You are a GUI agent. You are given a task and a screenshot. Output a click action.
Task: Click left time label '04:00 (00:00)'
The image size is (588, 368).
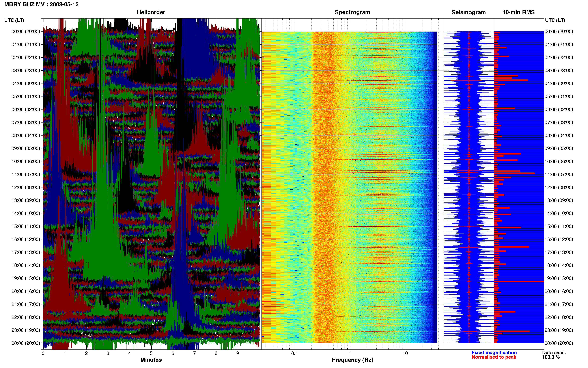point(26,83)
